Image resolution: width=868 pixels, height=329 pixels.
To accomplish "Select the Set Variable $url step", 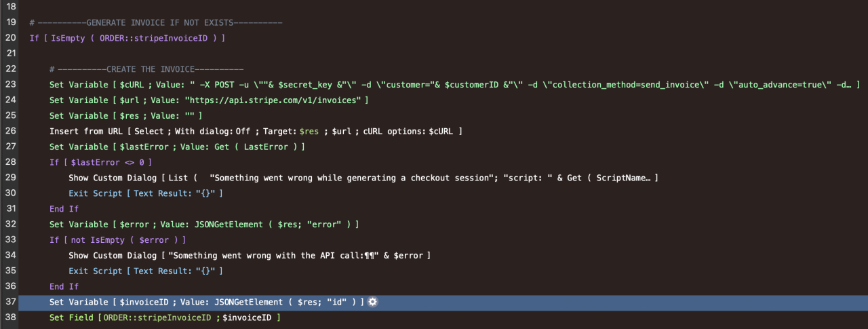I will point(208,100).
